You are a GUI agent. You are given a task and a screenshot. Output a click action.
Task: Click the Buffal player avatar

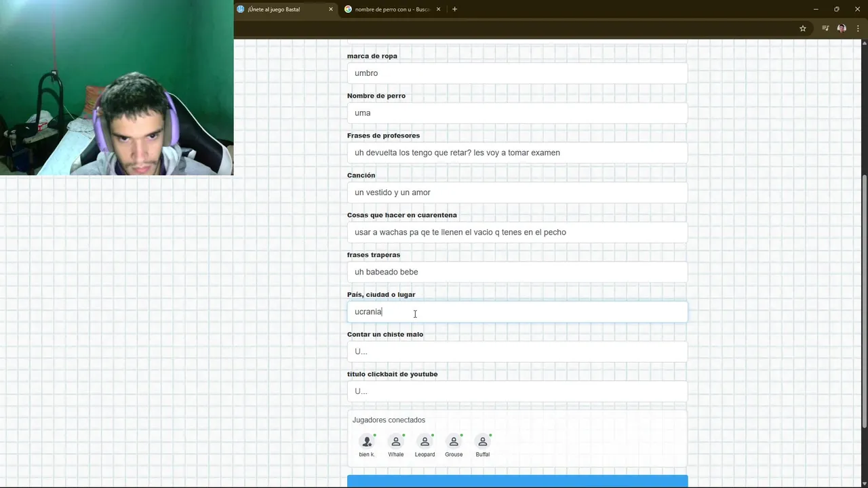(x=482, y=442)
